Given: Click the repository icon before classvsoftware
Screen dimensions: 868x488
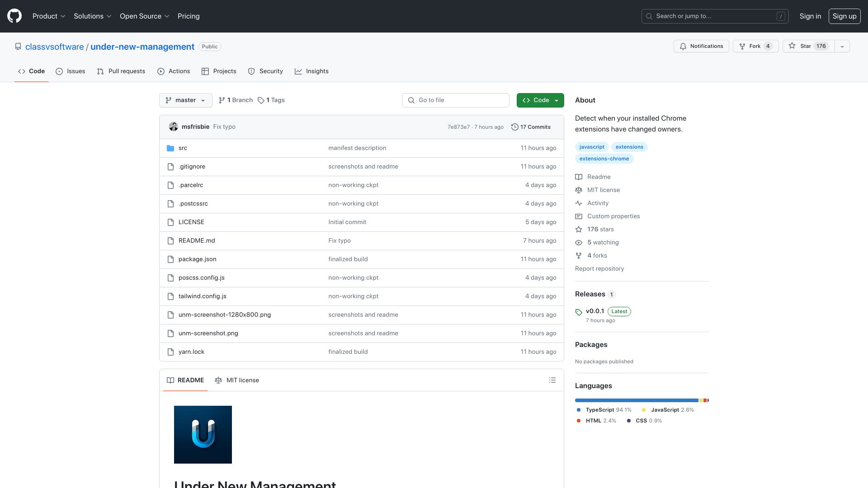Looking at the screenshot, I should [18, 47].
